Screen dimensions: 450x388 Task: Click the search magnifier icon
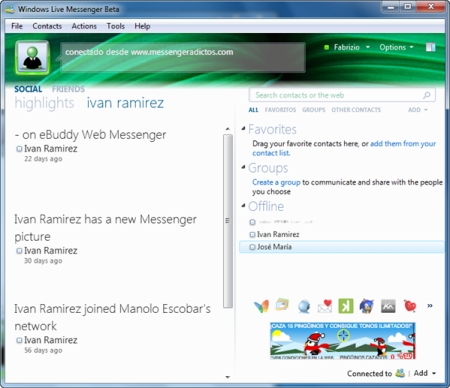[x=426, y=95]
